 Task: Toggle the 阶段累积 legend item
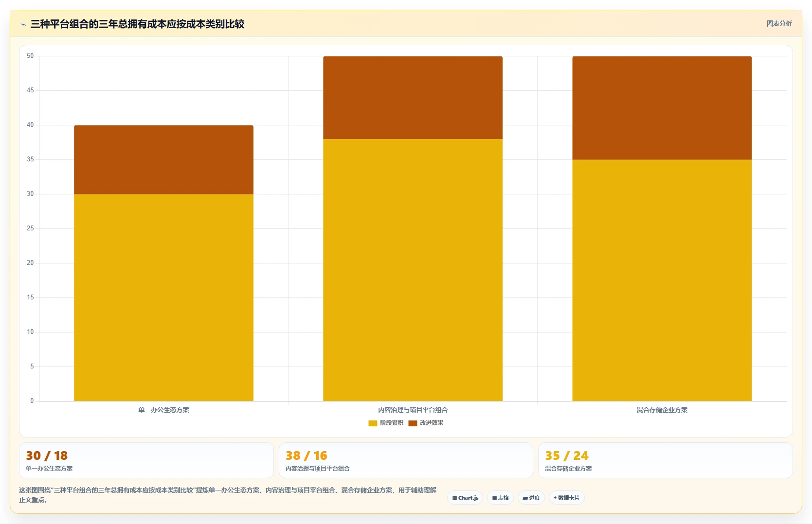point(386,423)
